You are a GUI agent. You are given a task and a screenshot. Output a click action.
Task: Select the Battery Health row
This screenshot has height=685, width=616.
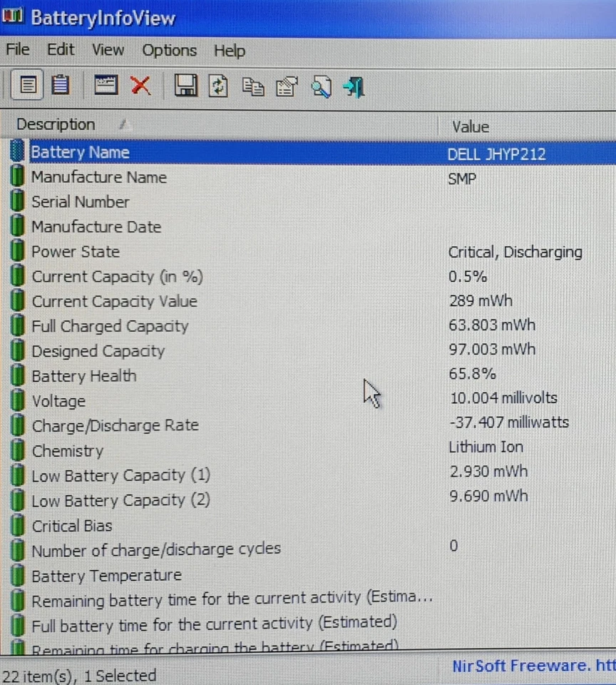click(83, 376)
